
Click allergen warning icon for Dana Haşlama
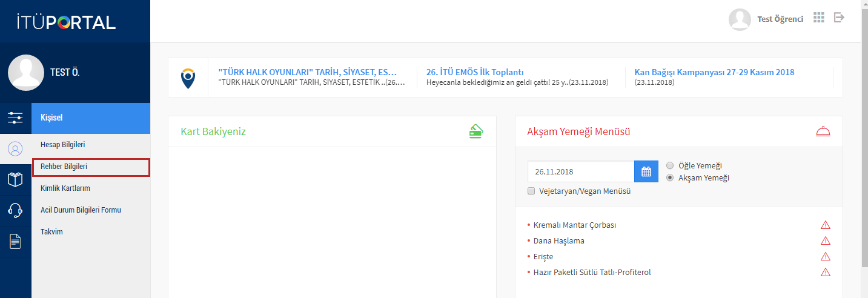pyautogui.click(x=825, y=240)
